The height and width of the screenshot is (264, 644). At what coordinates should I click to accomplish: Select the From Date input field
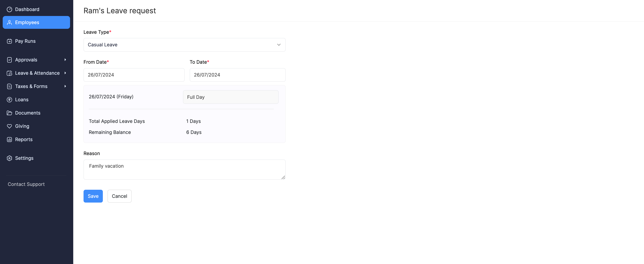(x=134, y=74)
